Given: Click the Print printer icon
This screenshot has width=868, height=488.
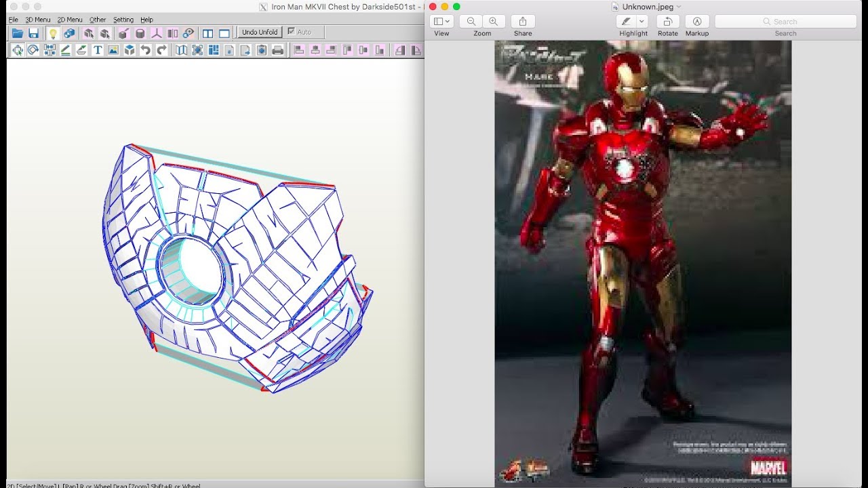Looking at the screenshot, I should point(277,49).
